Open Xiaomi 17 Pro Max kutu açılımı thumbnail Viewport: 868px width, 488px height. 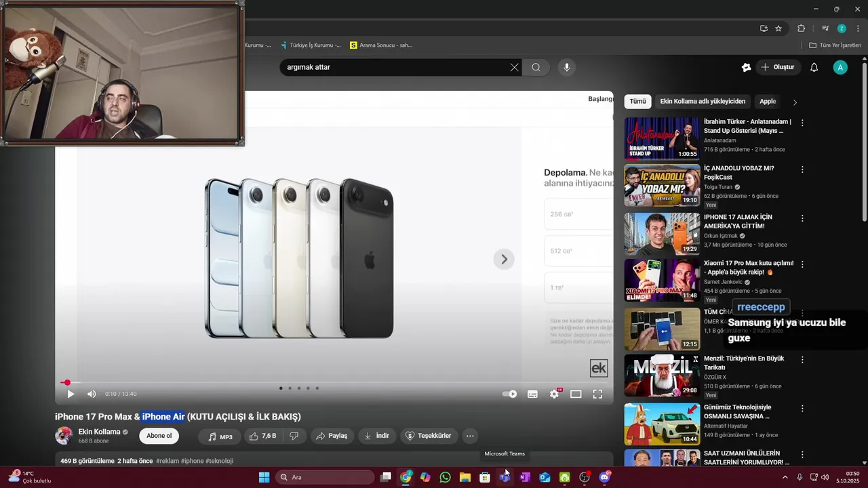662,280
